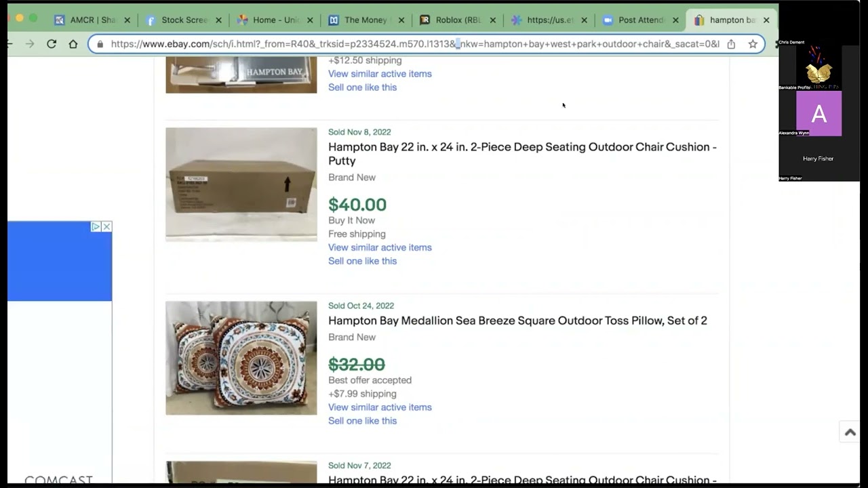Open the Medallion Sea Breeze toss pillow listing
Viewport: 868px width, 488px height.
tap(517, 321)
